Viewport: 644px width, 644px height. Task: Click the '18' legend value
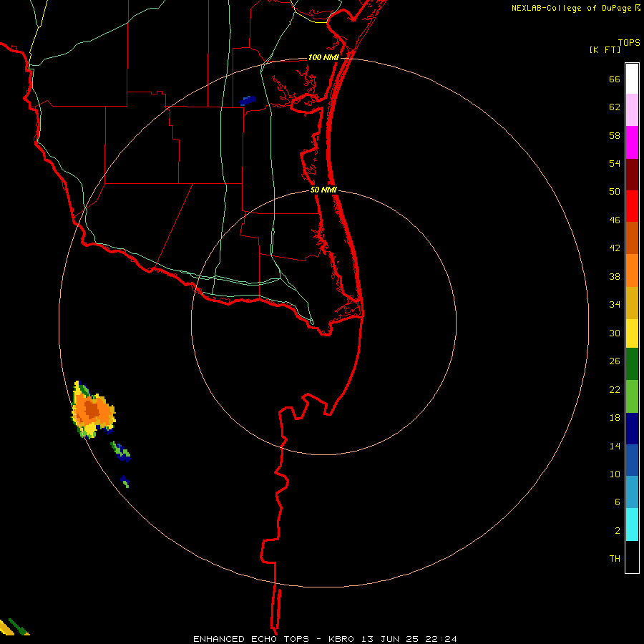click(615, 418)
